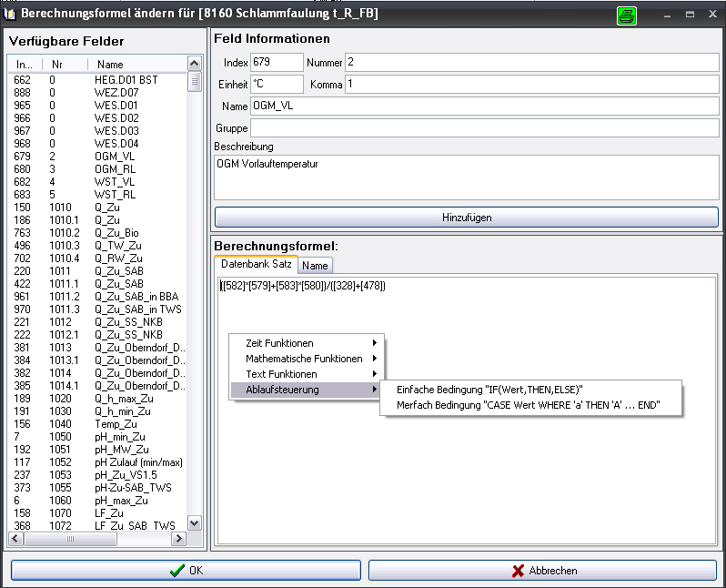Click the scroll-up arrow of the fields list
Screen dimensions: 726x588
click(194, 64)
